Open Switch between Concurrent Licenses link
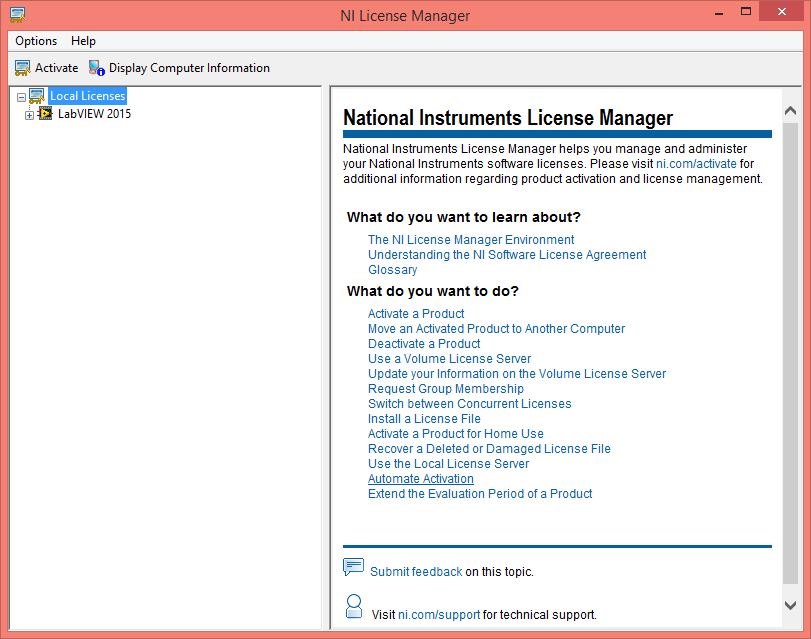Screen dimensions: 811x639 pos(469,404)
